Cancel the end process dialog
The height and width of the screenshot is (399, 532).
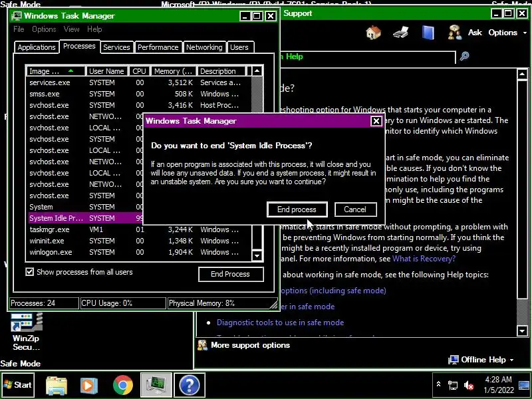355,209
